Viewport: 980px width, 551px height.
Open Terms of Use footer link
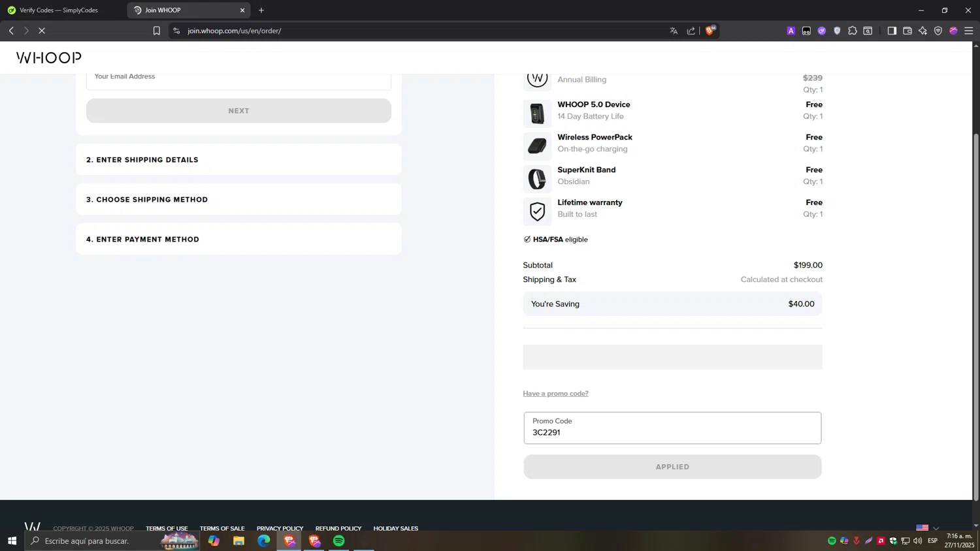click(167, 528)
